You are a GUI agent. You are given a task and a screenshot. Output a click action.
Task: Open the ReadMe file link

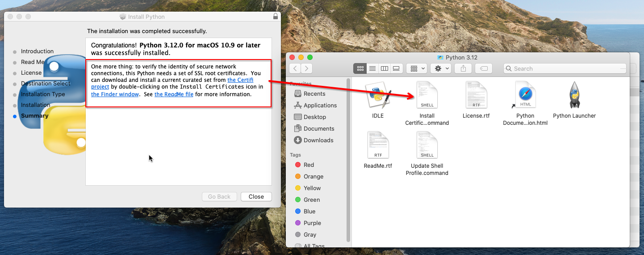click(174, 94)
